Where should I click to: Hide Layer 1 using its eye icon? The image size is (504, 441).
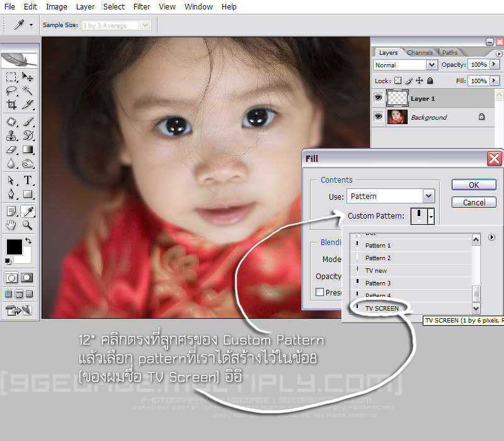[x=379, y=98]
